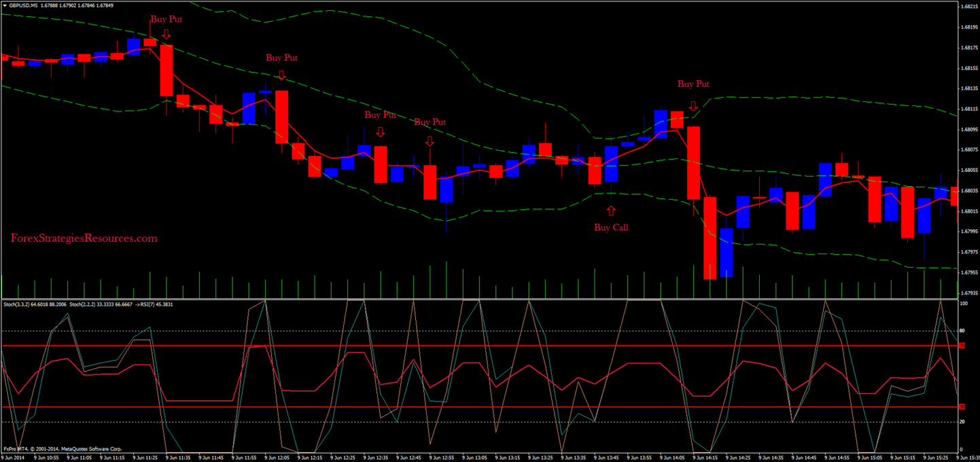Click the 1.68035 price axis label
The image size is (980, 462).
coord(969,191)
